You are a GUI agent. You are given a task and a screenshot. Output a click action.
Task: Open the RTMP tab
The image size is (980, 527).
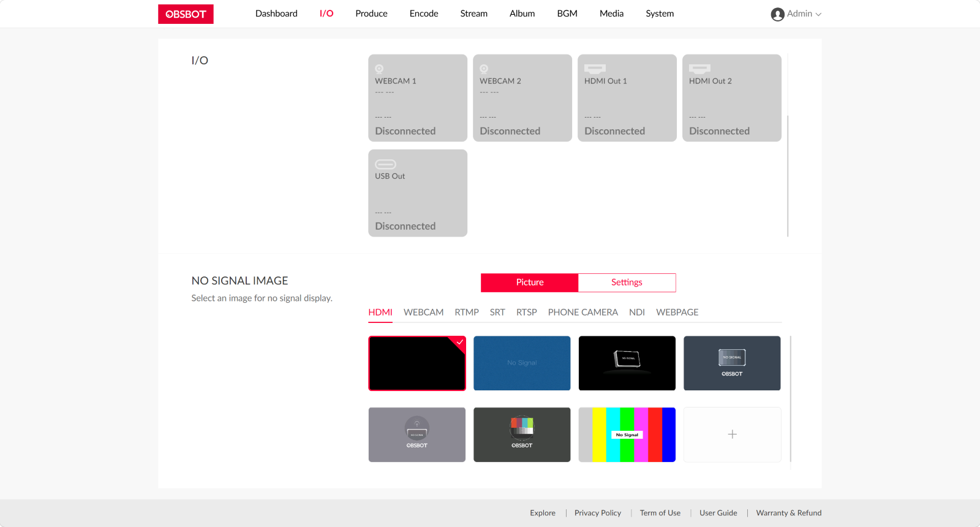tap(467, 313)
